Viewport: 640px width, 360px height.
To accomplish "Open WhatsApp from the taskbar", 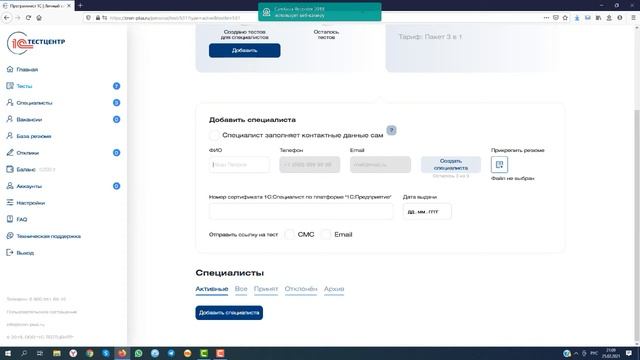I will pos(138,353).
